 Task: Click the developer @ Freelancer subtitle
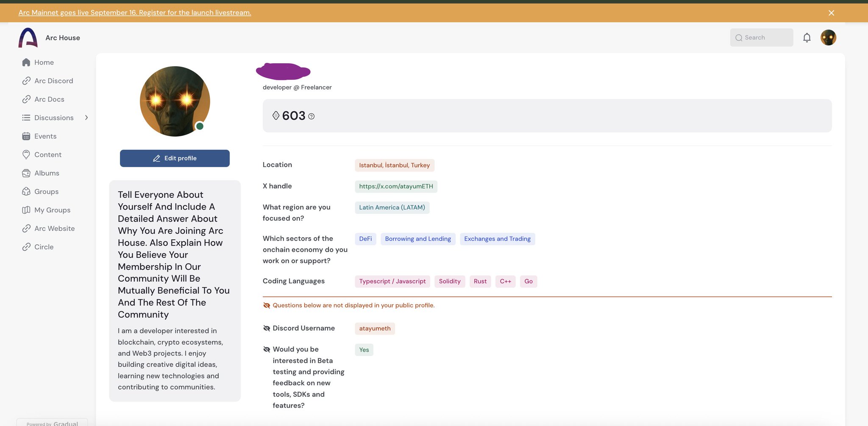click(297, 87)
